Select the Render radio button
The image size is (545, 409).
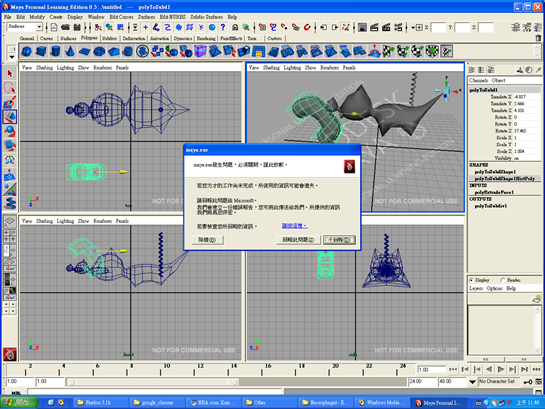pos(503,280)
